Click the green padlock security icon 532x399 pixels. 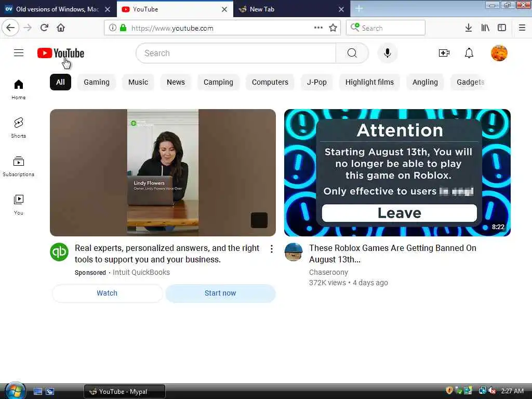coord(123,28)
